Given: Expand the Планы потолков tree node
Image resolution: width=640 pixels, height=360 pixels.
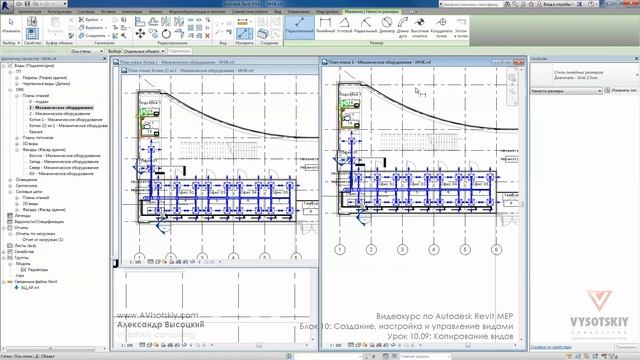Looking at the screenshot, I should 17,138.
